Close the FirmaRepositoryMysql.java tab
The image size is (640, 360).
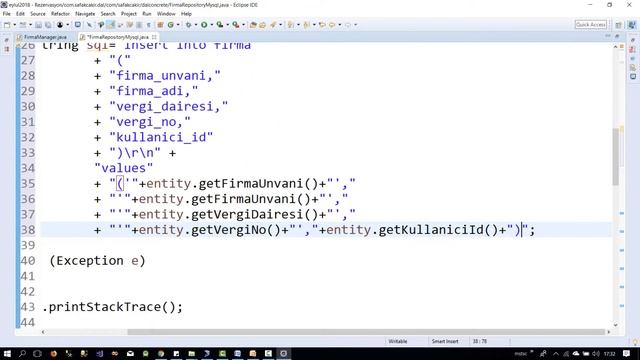[154, 37]
